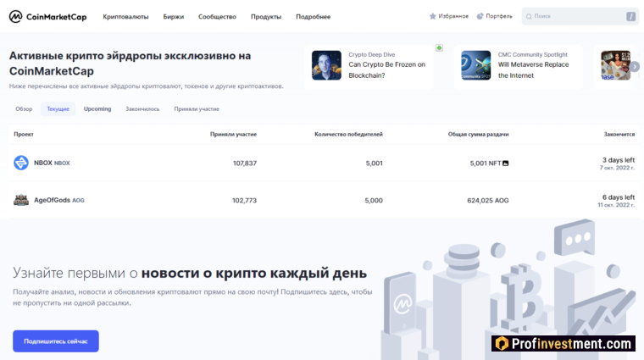Open the Портфель link
Viewport: 644px width, 360px height.
[499, 16]
